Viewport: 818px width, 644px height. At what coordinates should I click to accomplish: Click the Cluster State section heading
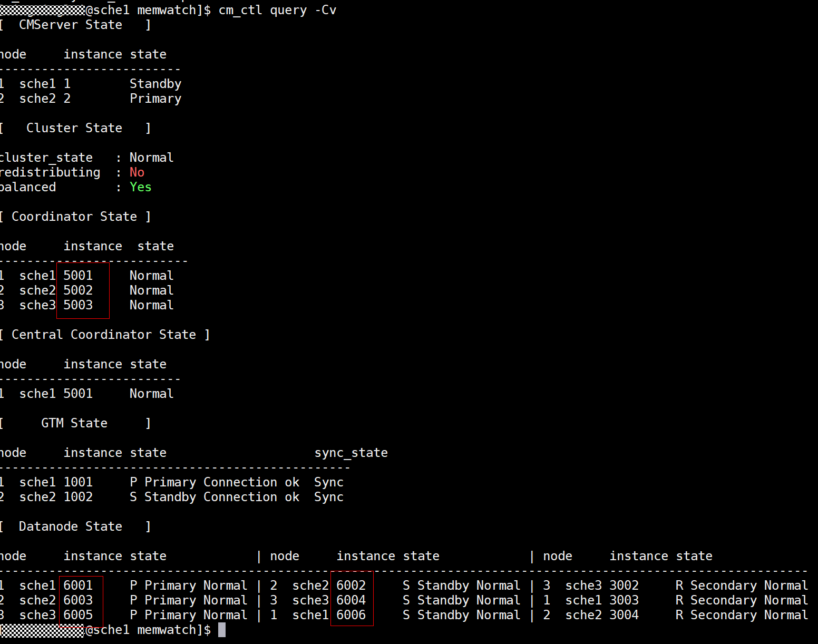point(74,128)
